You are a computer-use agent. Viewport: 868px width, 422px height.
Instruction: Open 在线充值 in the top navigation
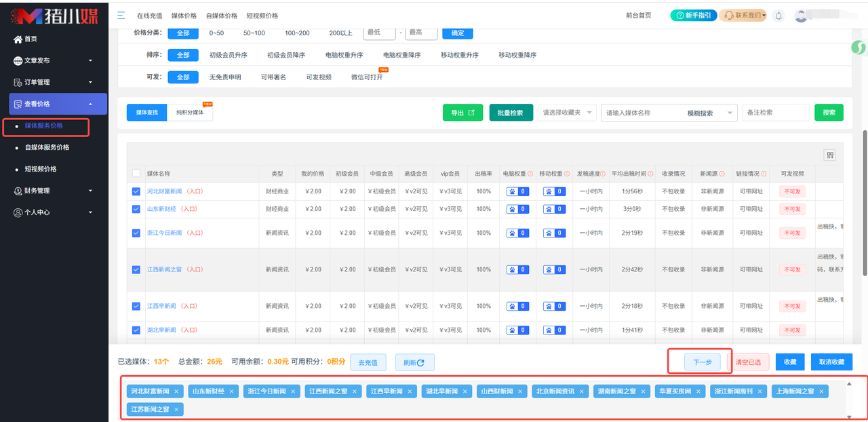click(x=149, y=16)
